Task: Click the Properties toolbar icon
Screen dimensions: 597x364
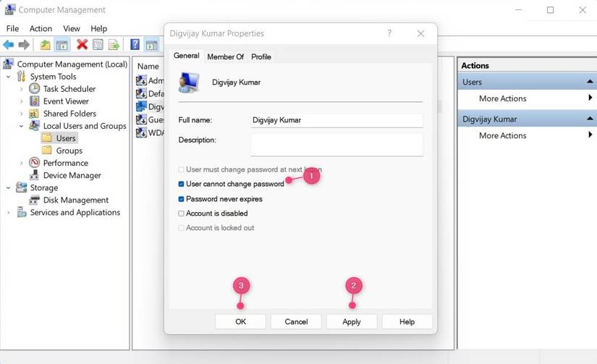Action: (98, 45)
